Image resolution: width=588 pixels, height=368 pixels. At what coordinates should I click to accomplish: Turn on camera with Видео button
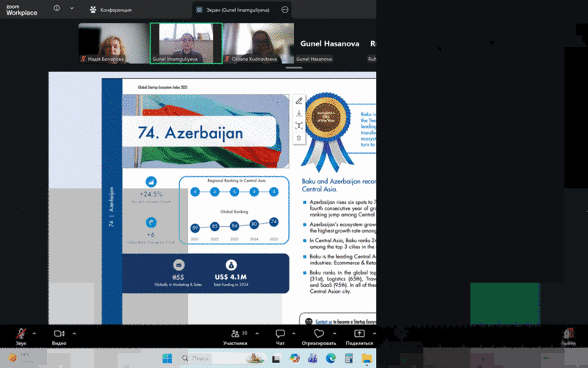tap(59, 333)
